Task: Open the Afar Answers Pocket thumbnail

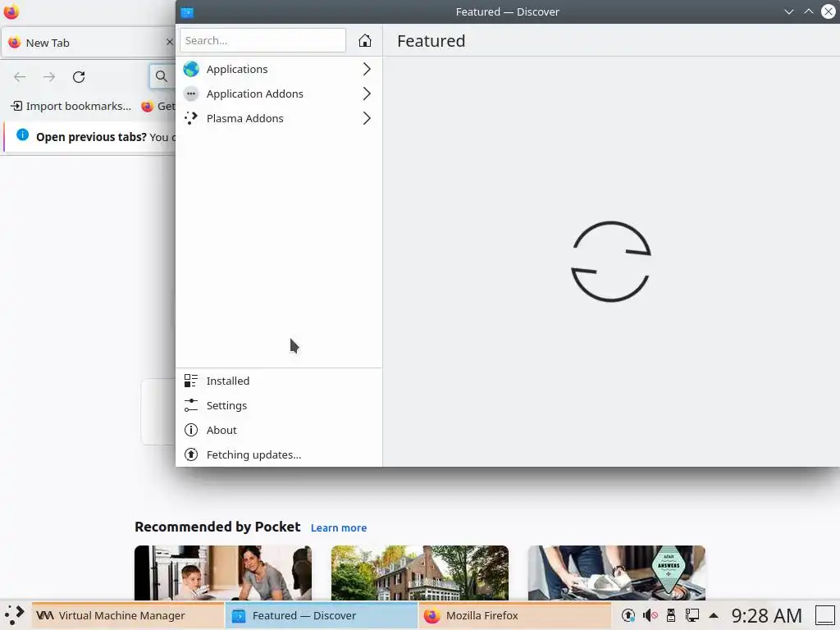Action: pos(617,573)
